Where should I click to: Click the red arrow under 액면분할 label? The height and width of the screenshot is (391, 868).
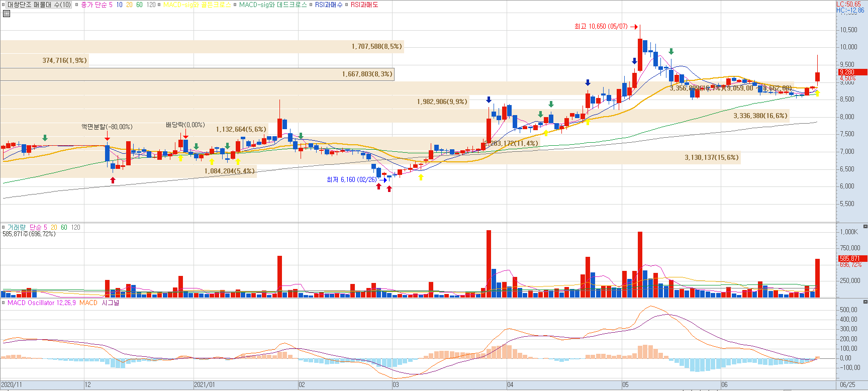[x=107, y=137]
